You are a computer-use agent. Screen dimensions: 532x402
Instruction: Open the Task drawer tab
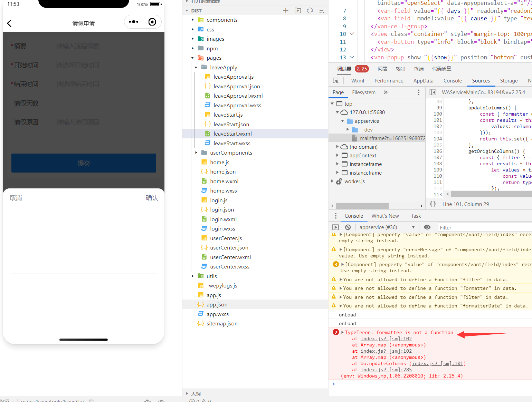pyautogui.click(x=416, y=216)
